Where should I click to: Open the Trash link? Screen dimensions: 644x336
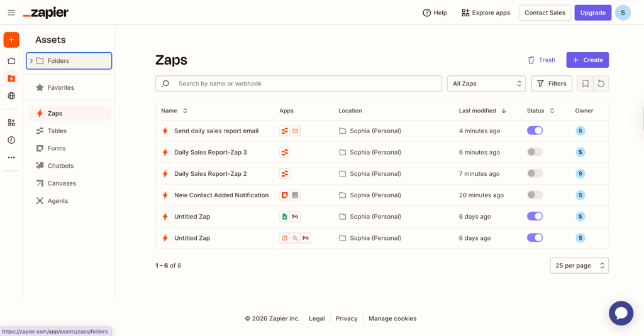(541, 60)
